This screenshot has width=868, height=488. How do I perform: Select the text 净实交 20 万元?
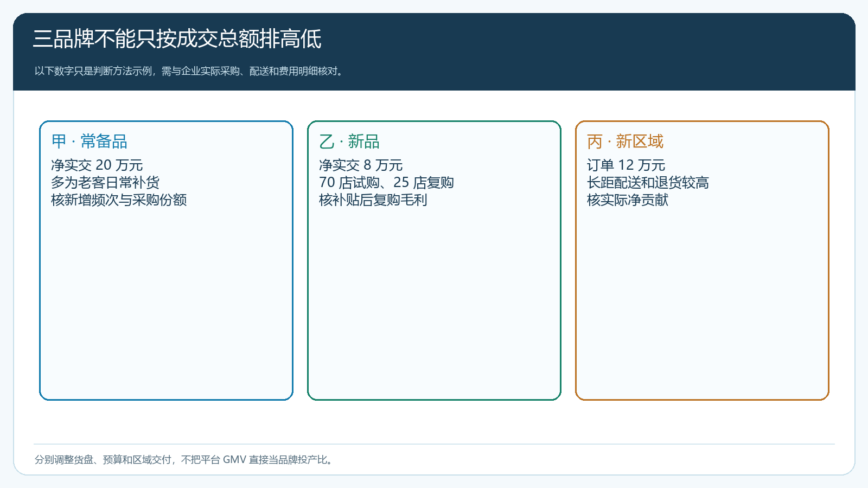coord(97,165)
